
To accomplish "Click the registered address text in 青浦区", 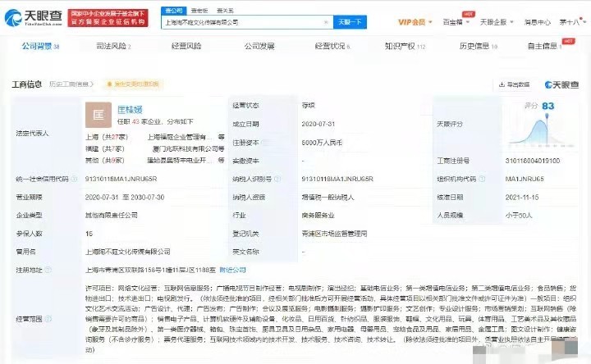I will point(150,270).
